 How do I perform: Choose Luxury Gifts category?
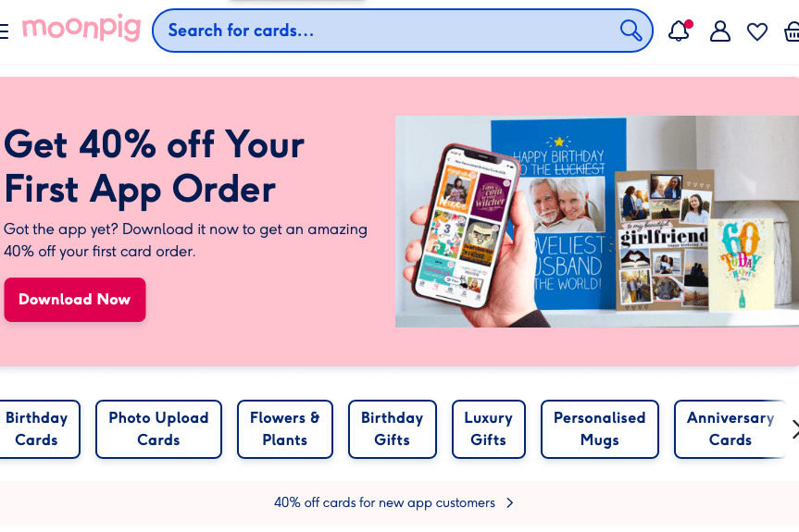(x=489, y=429)
